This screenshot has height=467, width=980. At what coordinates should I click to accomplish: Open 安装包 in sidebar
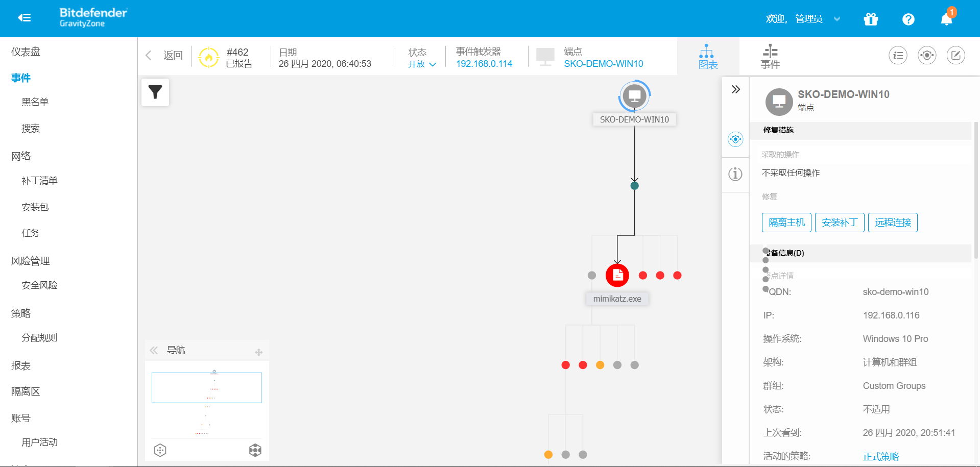pos(35,207)
